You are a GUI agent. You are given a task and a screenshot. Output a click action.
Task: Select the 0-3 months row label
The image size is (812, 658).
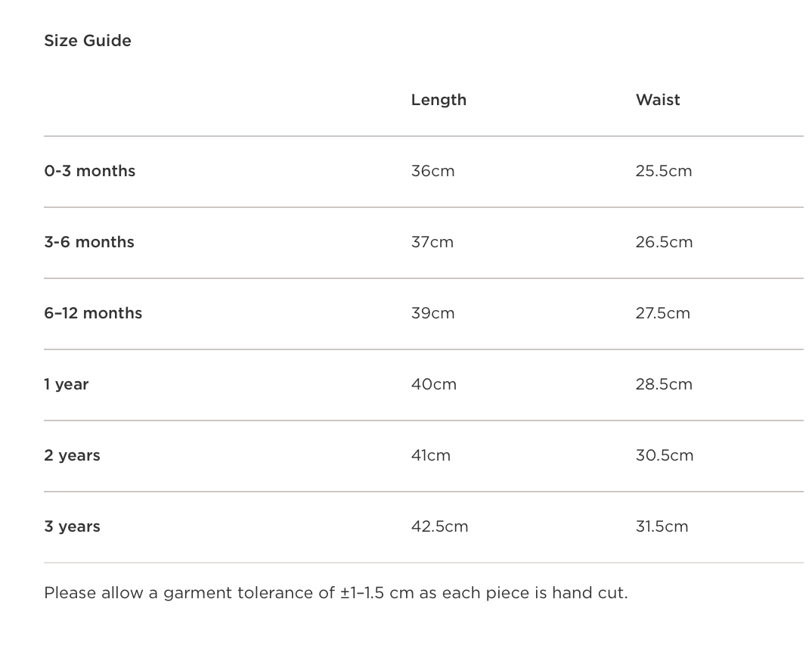coord(90,171)
